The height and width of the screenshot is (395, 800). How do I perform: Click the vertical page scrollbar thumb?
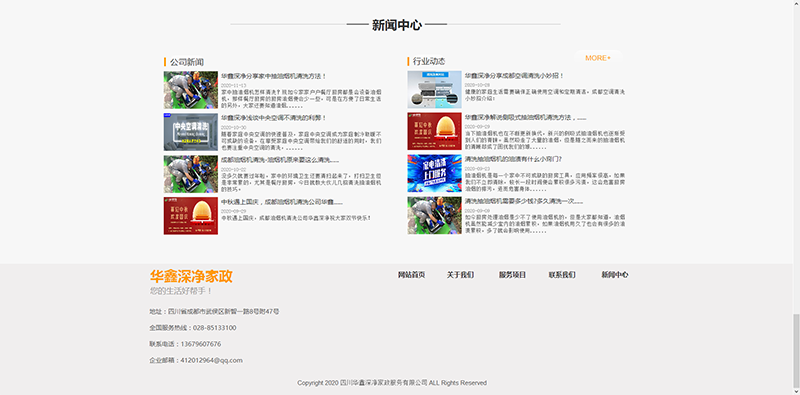coord(796,352)
